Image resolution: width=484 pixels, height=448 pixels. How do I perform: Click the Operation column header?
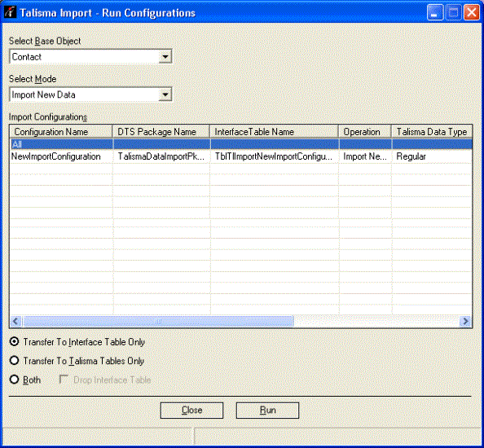point(365,132)
